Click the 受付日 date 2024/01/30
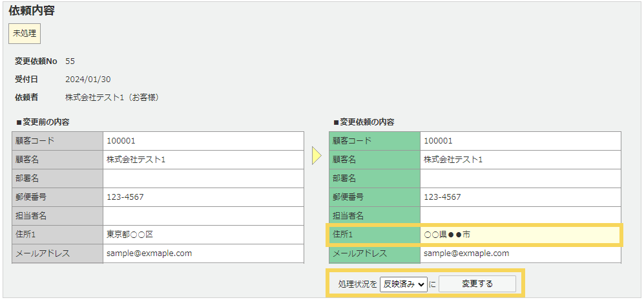 click(x=88, y=80)
